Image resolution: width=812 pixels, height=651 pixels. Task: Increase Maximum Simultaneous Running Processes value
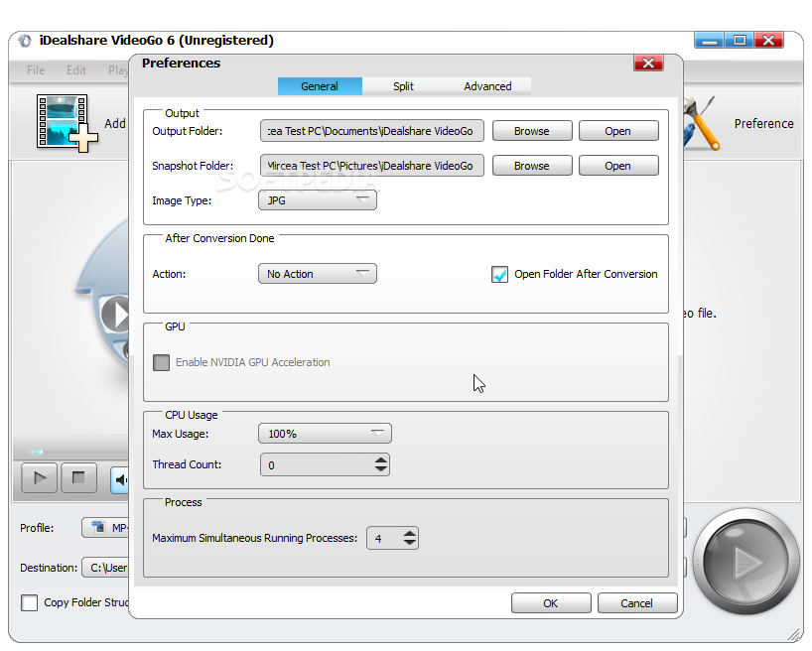point(410,533)
